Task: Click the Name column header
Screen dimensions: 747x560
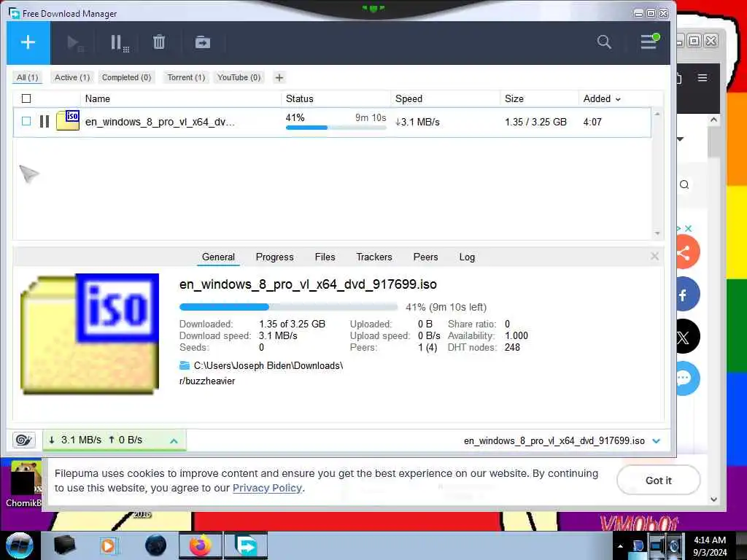Action: 98,98
